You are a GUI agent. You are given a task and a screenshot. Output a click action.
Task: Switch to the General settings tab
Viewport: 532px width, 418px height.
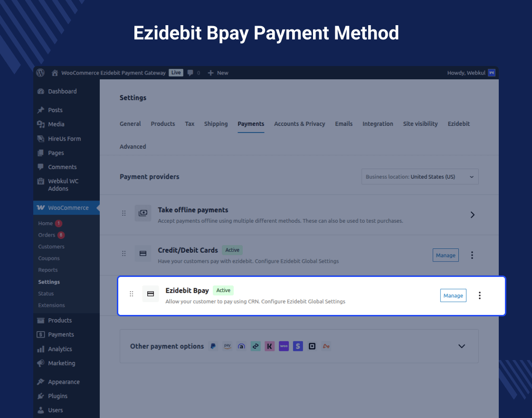tap(130, 124)
